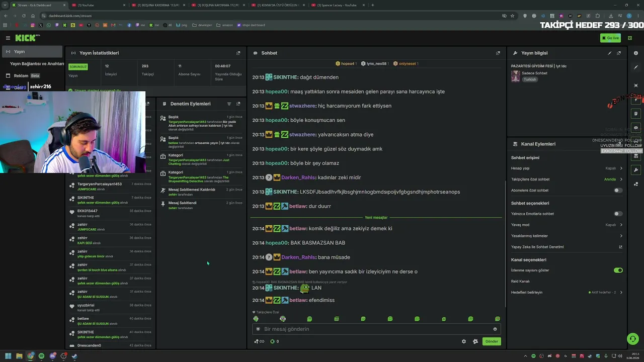Click the info icon in right sidebar
Screen dimensions: 644x362
pyautogui.click(x=636, y=53)
